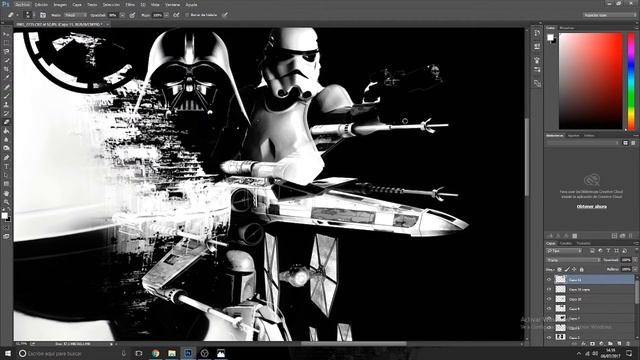The height and width of the screenshot is (360, 640).
Task: Open Windows Start button
Action: coord(7,353)
